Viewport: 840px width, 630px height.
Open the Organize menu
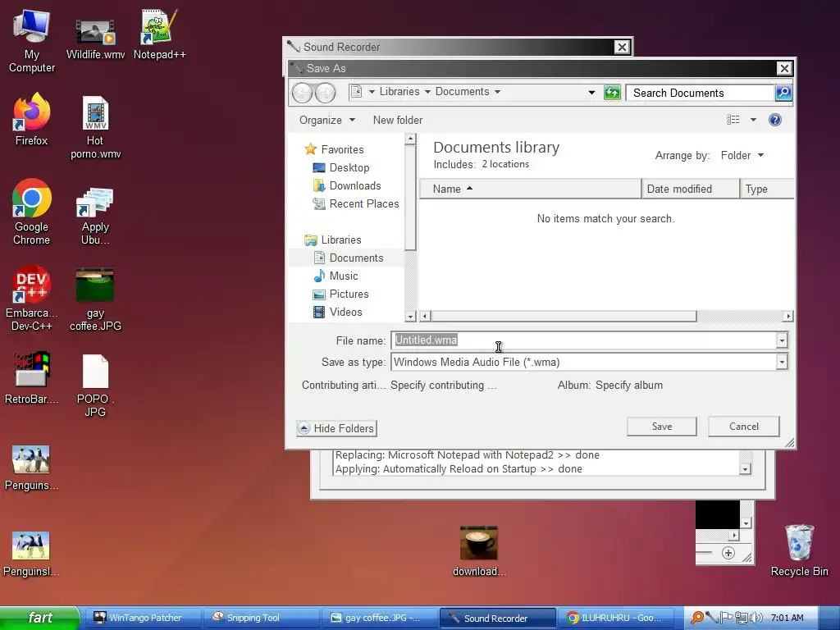[x=326, y=120]
